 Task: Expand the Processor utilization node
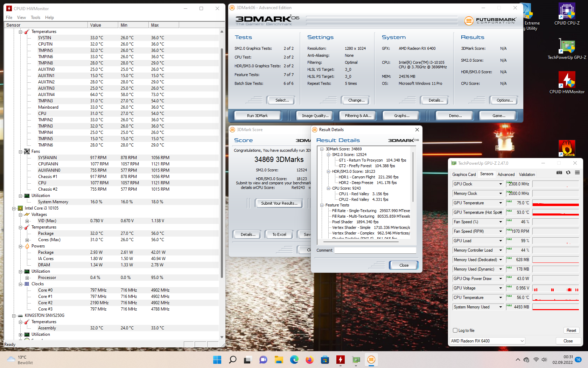point(27,278)
